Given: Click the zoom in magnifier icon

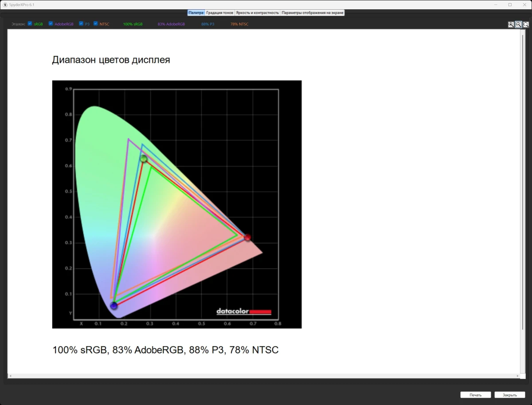Looking at the screenshot, I should [x=511, y=25].
